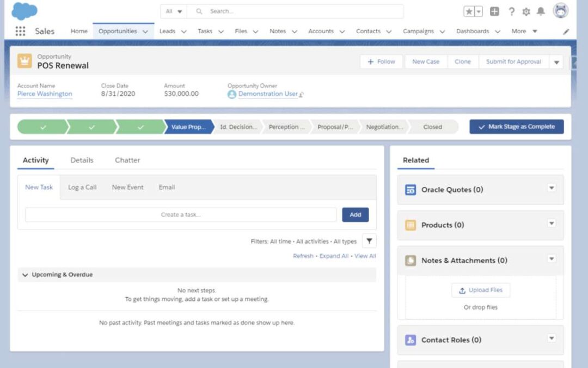Collapse the Upcoming & Overdue section
This screenshot has height=368, width=588.
pyautogui.click(x=25, y=275)
